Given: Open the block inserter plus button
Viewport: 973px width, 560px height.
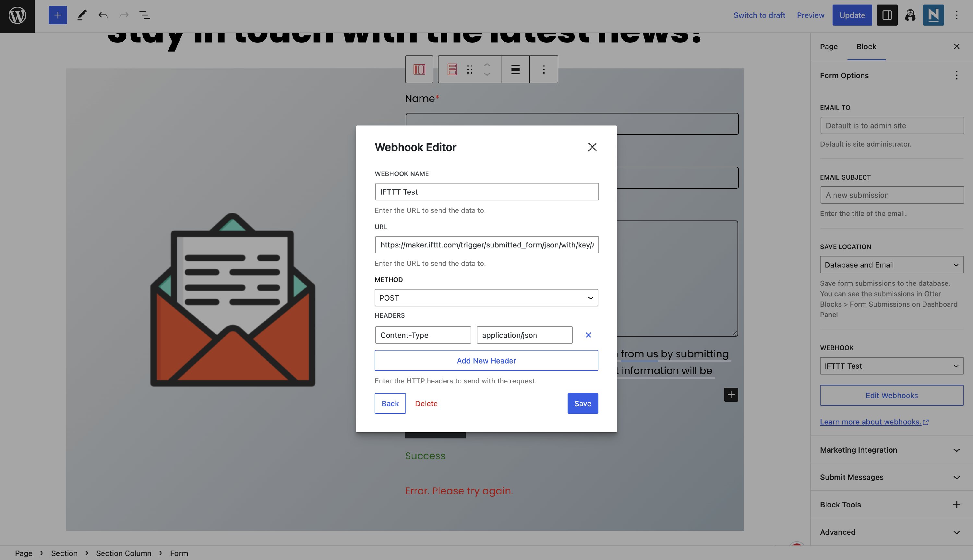Looking at the screenshot, I should (58, 15).
